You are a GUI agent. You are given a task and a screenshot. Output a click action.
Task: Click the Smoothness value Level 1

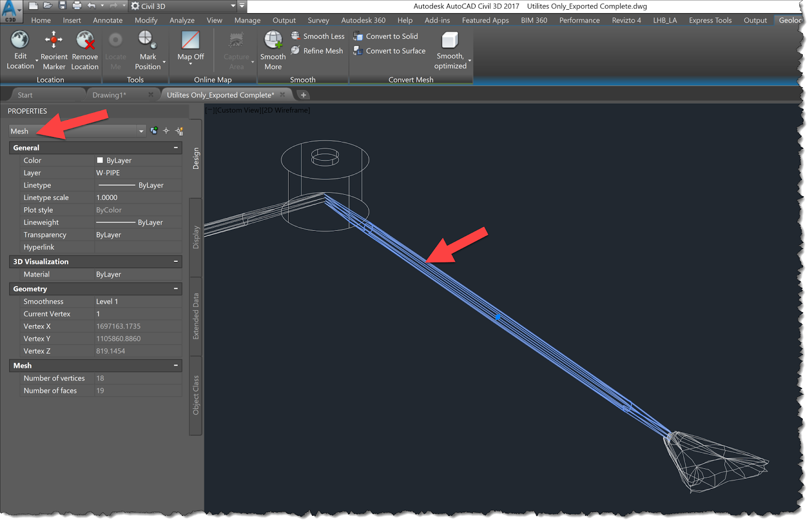[x=107, y=302]
